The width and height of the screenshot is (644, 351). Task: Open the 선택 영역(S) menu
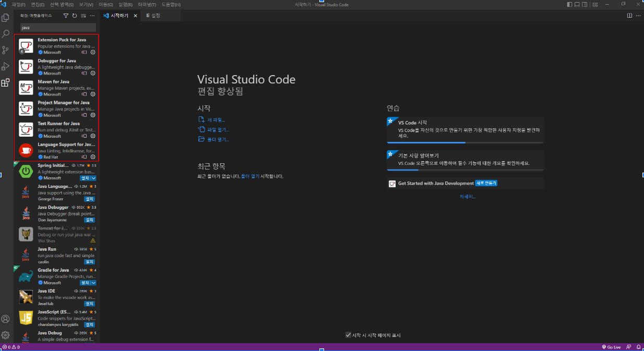click(61, 5)
